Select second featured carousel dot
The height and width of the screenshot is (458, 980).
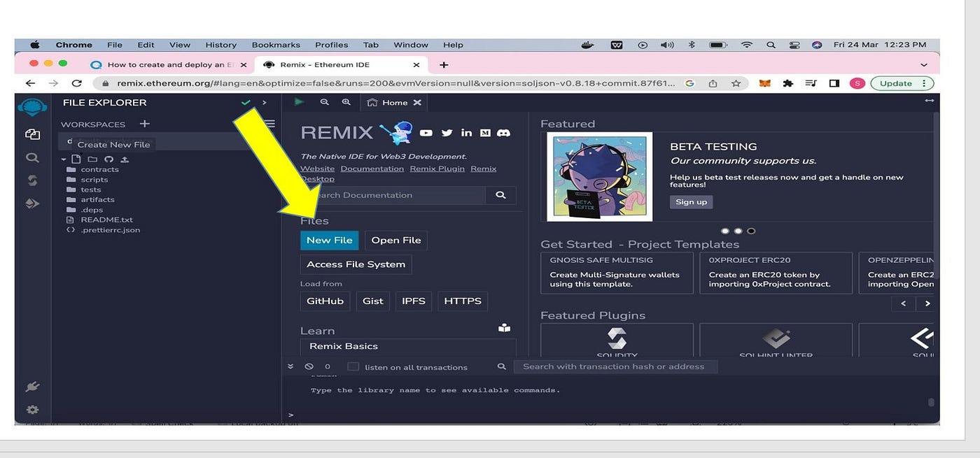pos(738,231)
